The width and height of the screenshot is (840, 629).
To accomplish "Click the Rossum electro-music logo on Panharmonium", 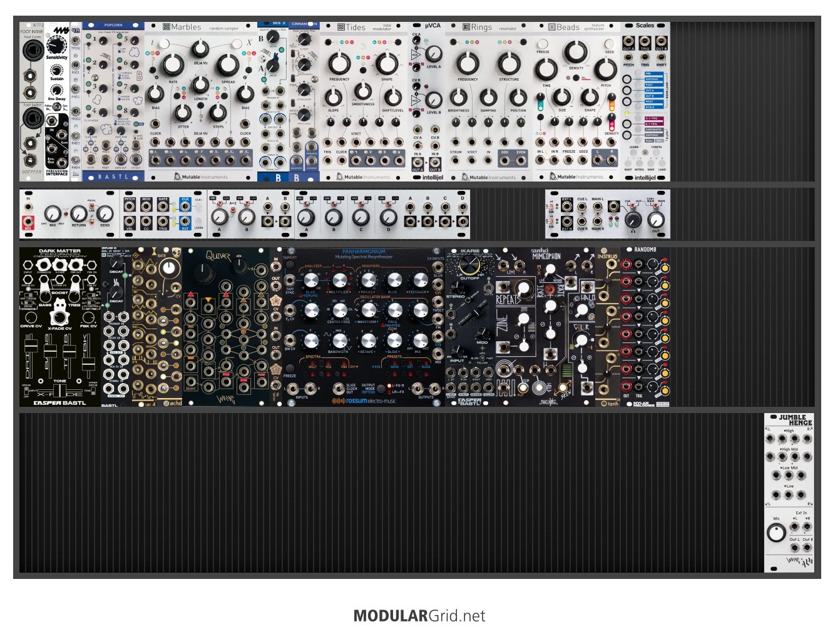I will click(x=364, y=401).
